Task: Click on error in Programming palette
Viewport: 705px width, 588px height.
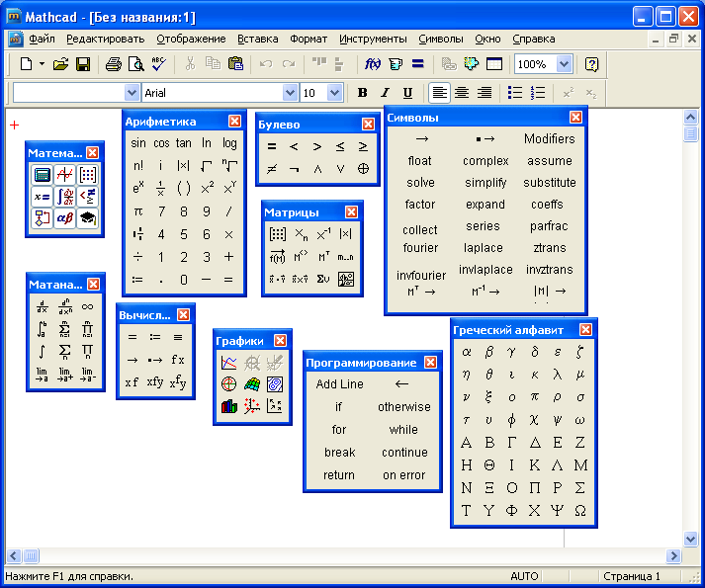Action: point(403,475)
